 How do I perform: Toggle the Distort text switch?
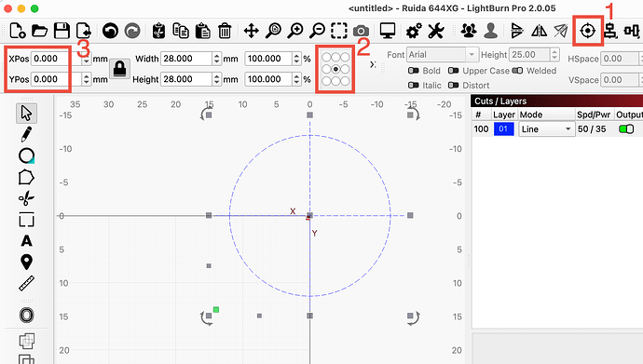(x=453, y=85)
